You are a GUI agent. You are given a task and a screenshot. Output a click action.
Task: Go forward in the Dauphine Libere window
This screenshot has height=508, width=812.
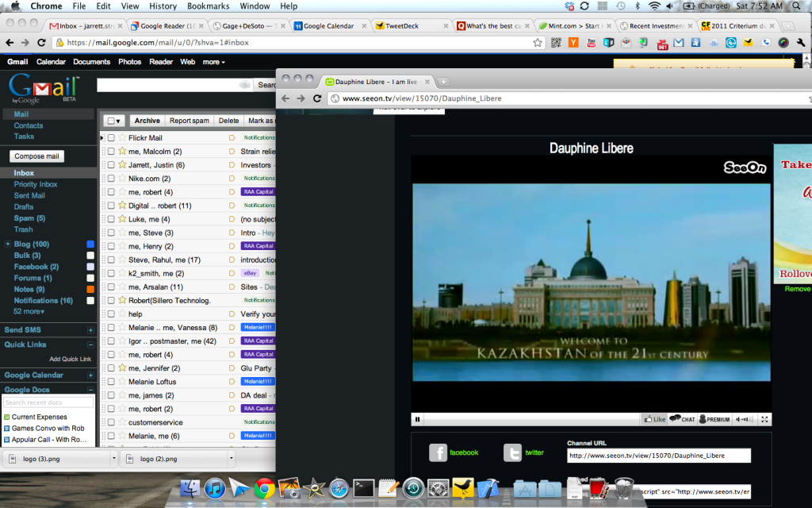[301, 98]
